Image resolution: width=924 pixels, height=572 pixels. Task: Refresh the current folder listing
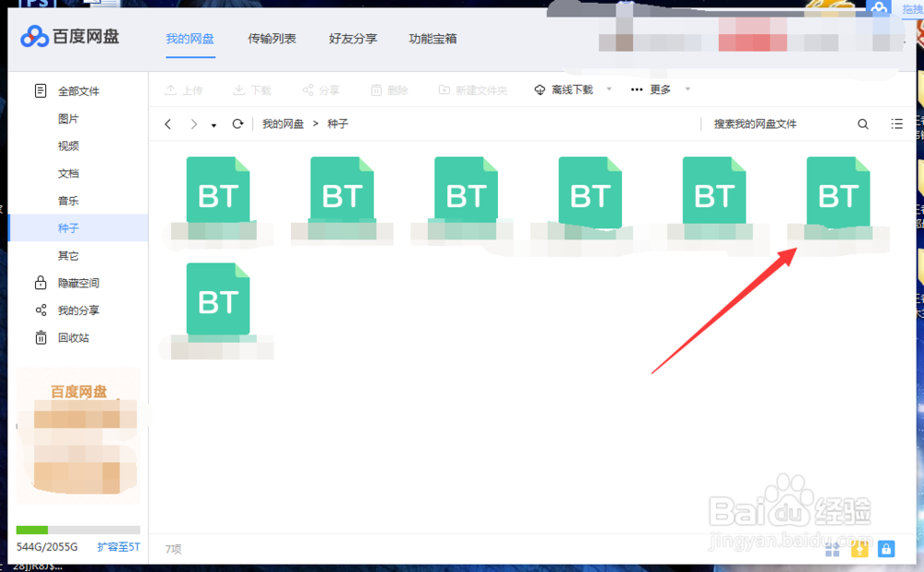pyautogui.click(x=237, y=124)
